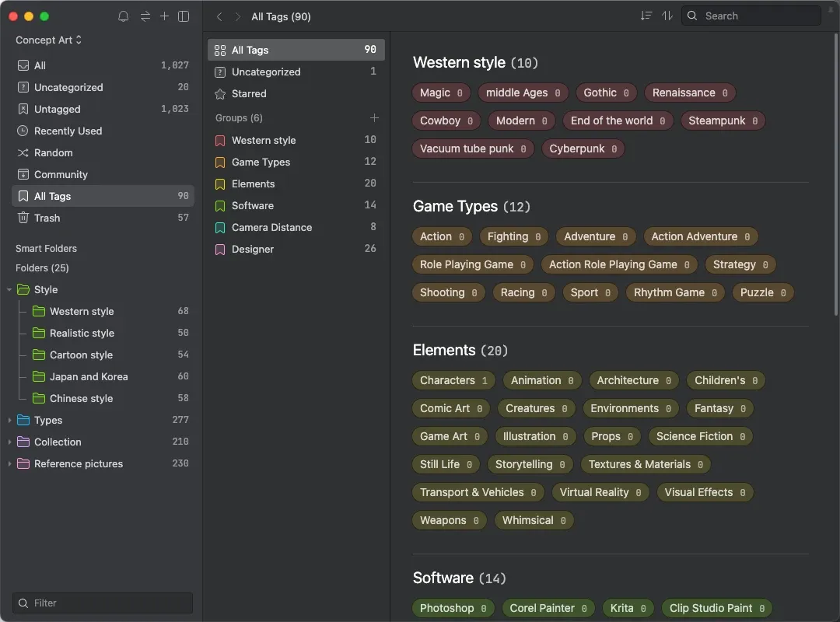Viewport: 840px width, 622px height.
Task: Click the Fighting tag
Action: click(514, 236)
